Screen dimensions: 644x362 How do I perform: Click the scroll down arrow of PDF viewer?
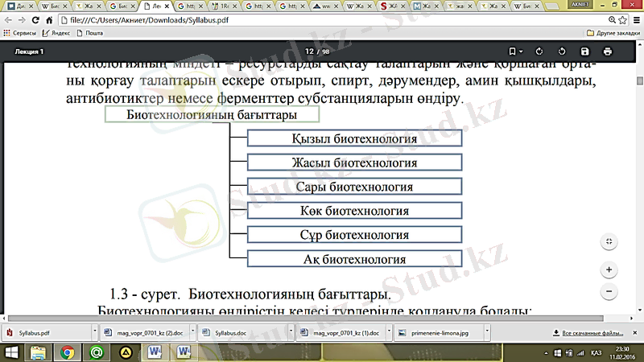coord(640,311)
